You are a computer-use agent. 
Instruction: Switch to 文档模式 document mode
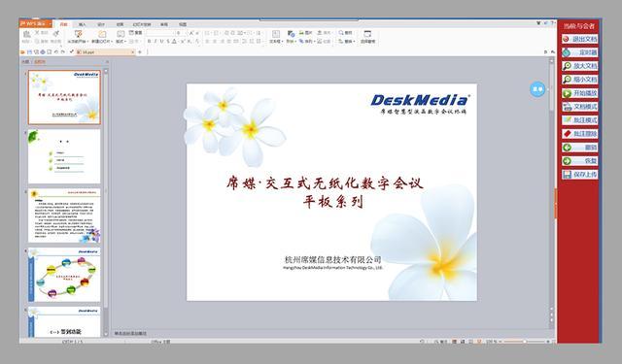click(579, 107)
